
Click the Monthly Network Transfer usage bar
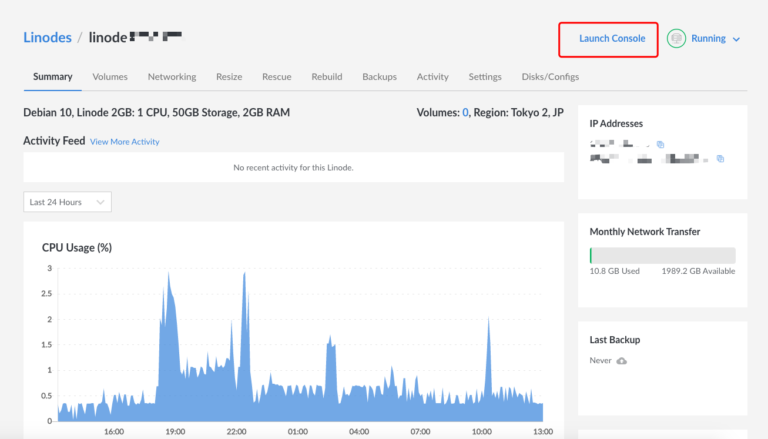tap(662, 255)
